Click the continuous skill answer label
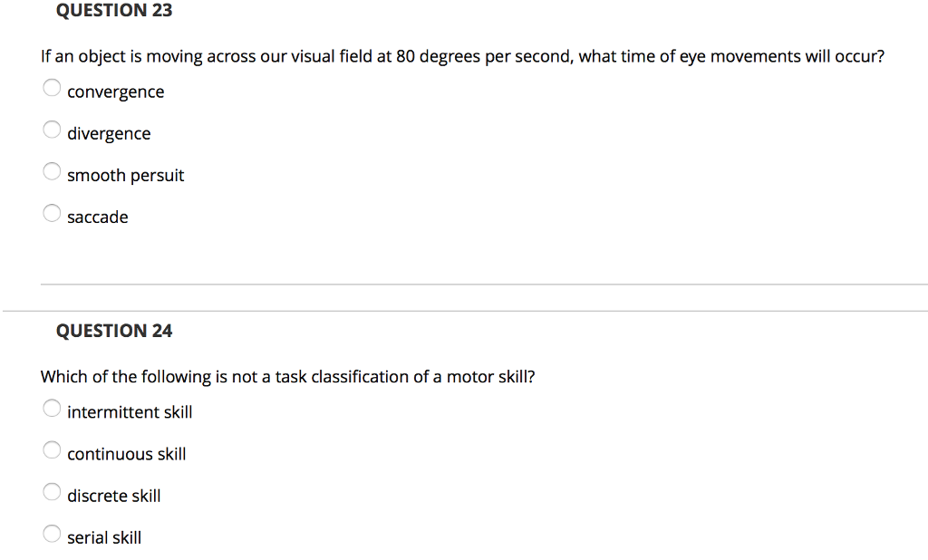The height and width of the screenshot is (560, 928). coord(127,453)
